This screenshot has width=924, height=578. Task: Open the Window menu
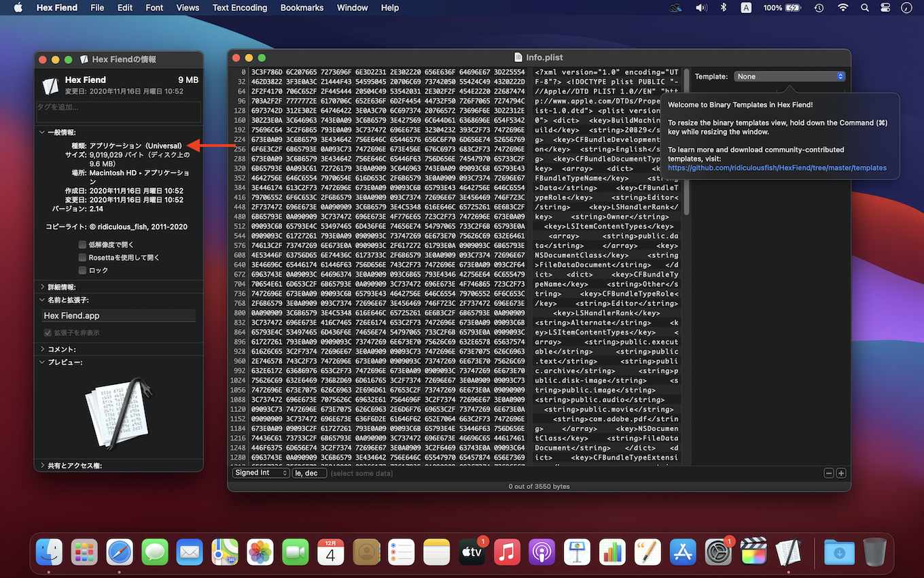click(x=352, y=7)
